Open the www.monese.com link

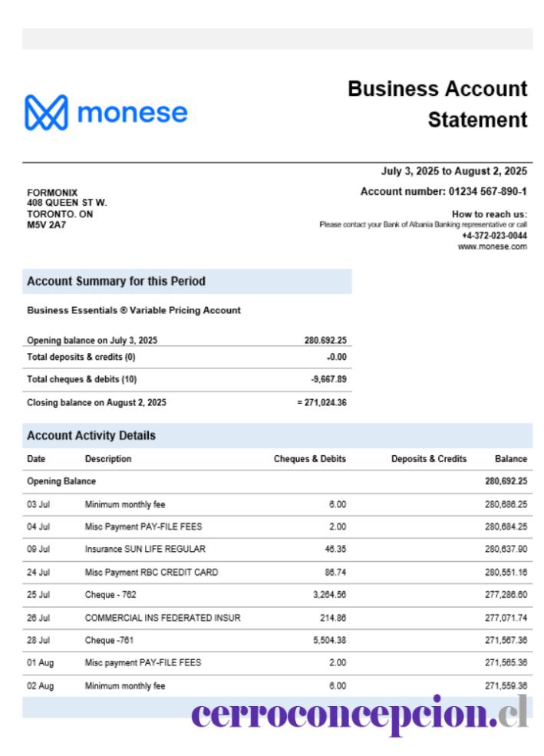tap(492, 246)
